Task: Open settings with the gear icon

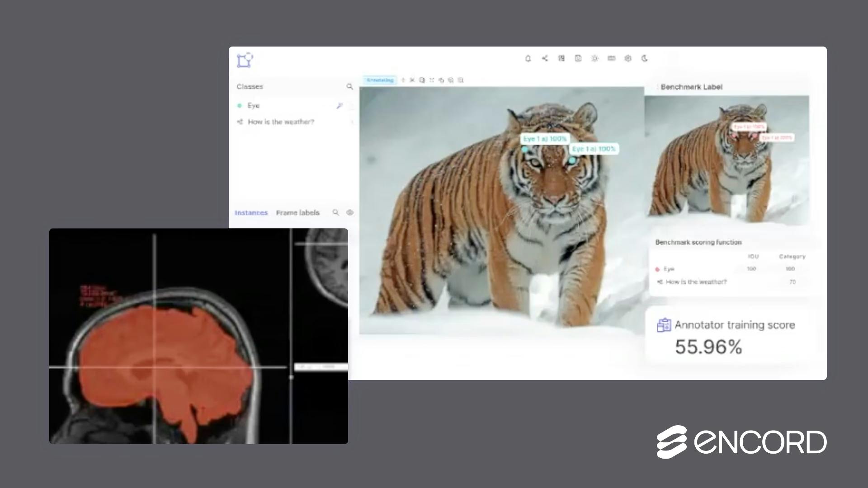Action: 628,58
